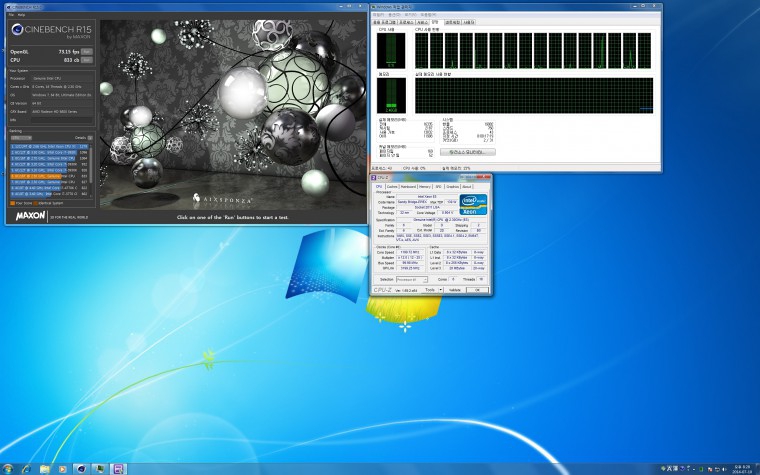Switch to the Caches tab in CPU-Z

click(x=392, y=187)
